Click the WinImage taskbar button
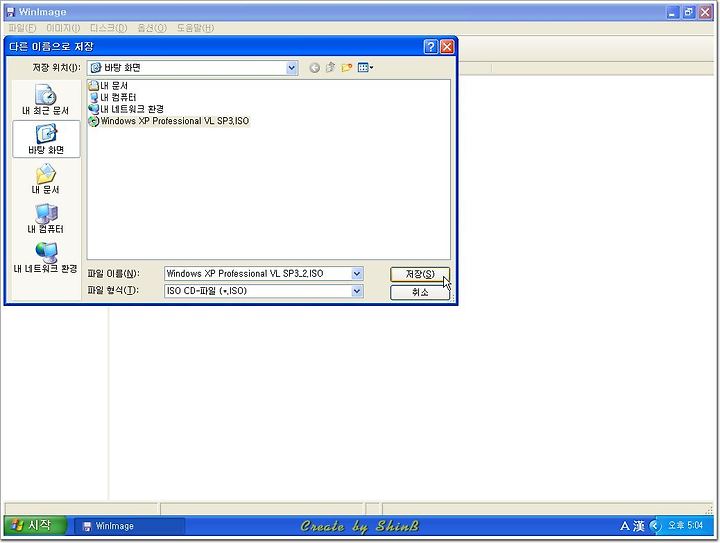 129,526
